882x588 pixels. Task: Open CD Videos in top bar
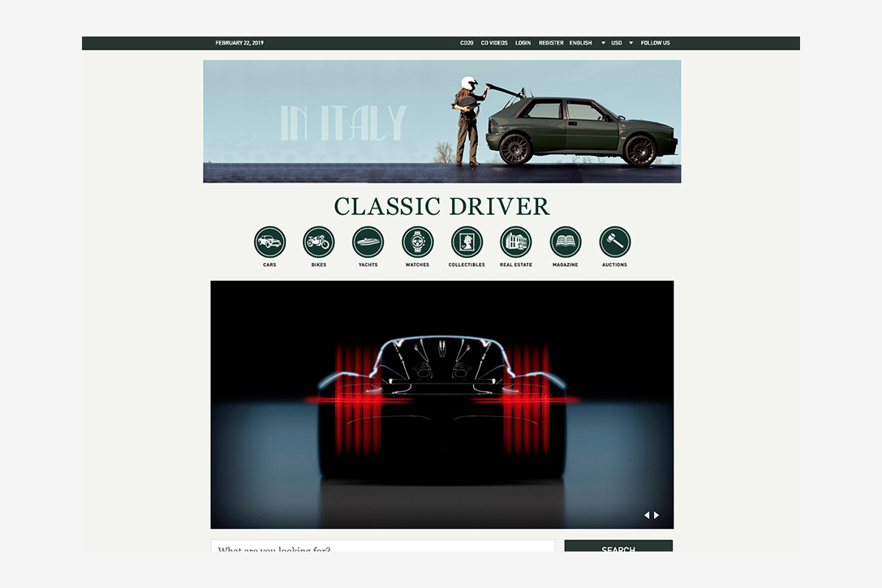tap(494, 43)
